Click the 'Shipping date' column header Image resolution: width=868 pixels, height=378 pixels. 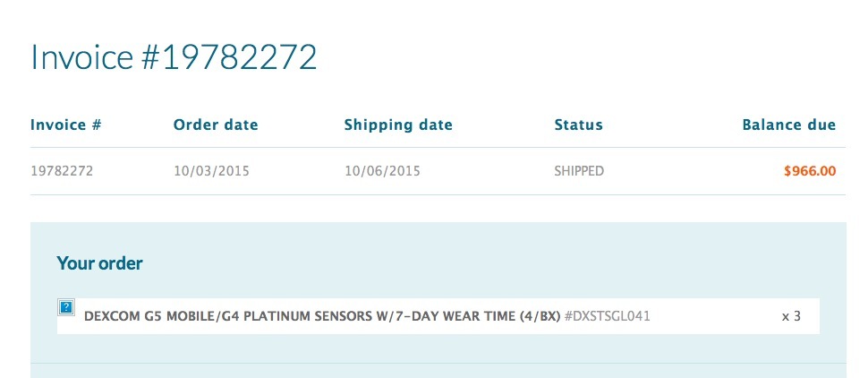click(398, 125)
